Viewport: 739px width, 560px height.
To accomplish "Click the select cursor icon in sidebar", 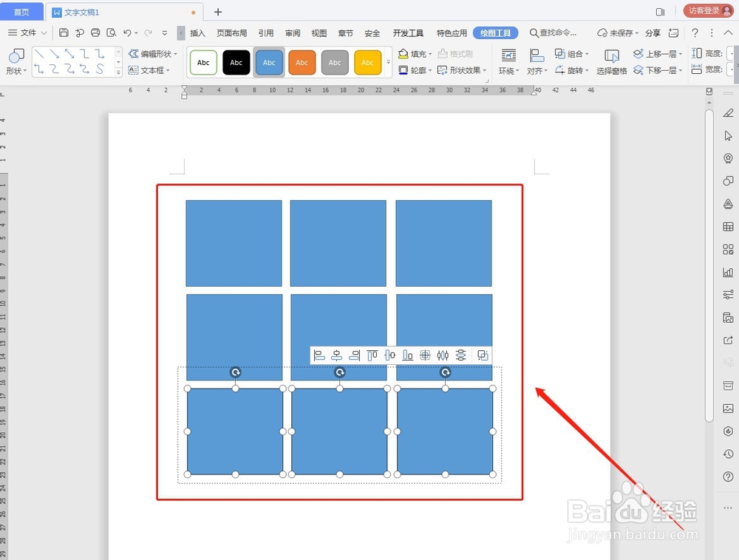I will (728, 136).
